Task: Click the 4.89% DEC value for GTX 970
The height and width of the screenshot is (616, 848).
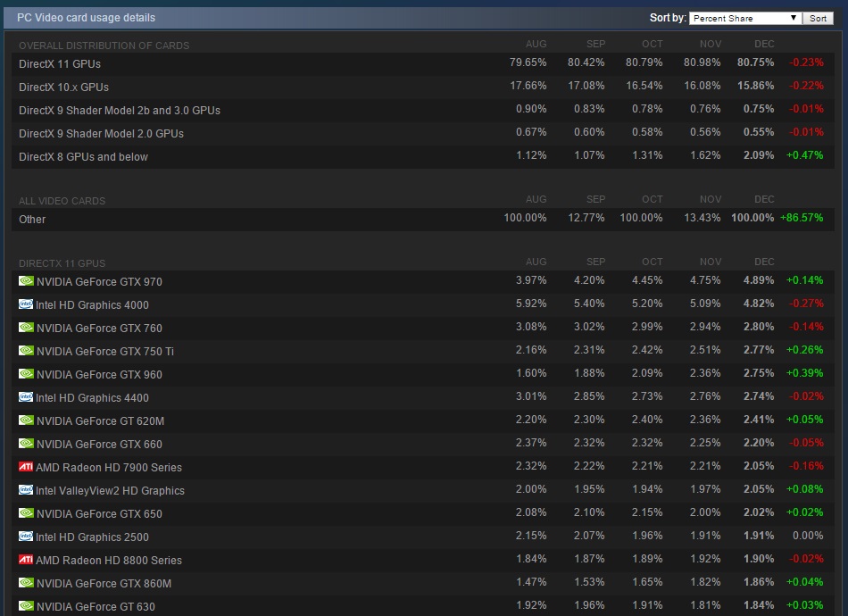Action: tap(759, 280)
